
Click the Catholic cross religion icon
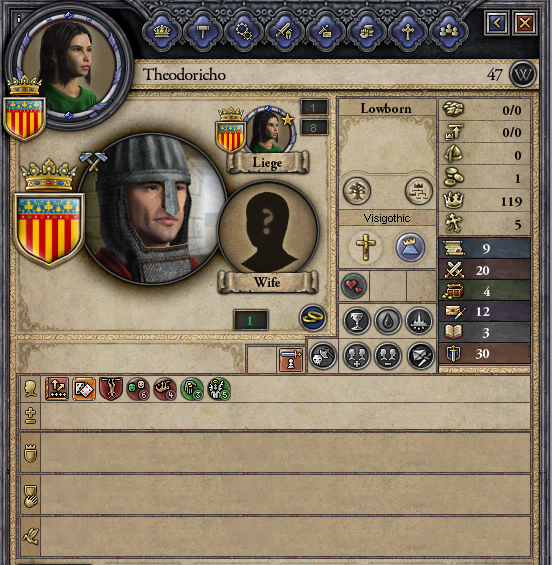click(x=365, y=248)
